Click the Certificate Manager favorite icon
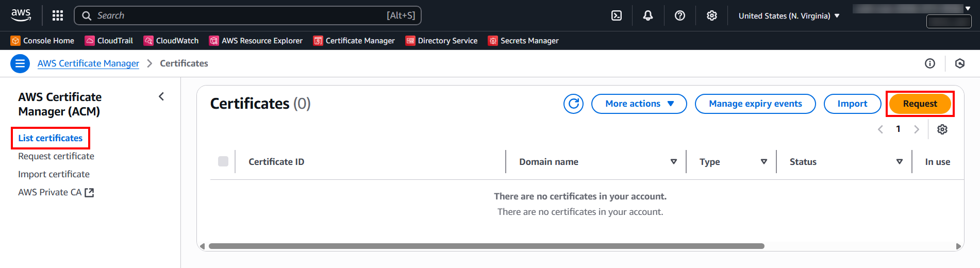Screen dimensions: 980x268 click(318, 41)
